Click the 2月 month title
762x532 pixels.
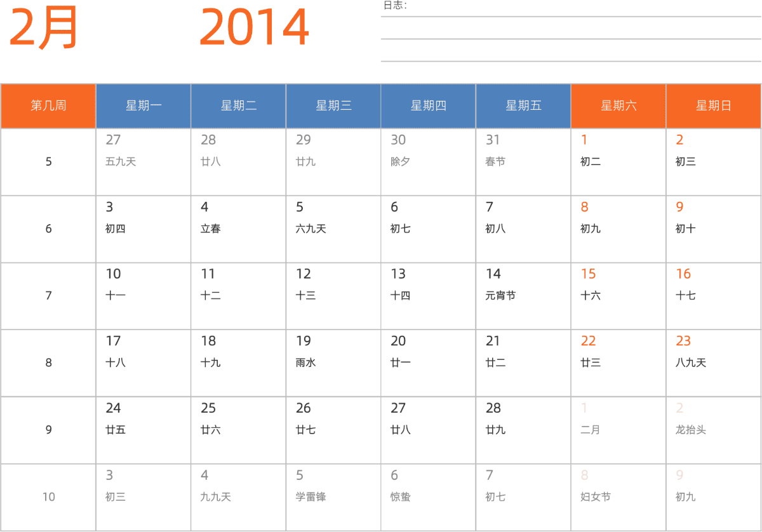click(x=44, y=28)
